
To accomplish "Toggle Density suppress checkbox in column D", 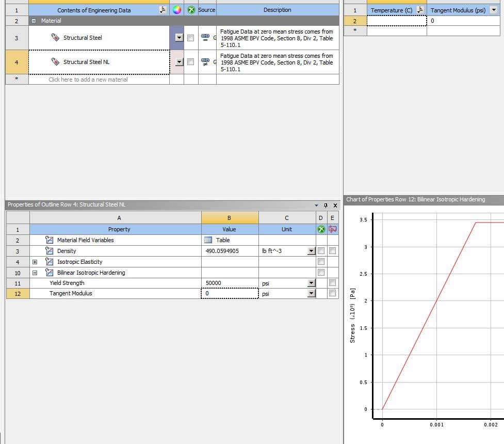I will (x=321, y=250).
